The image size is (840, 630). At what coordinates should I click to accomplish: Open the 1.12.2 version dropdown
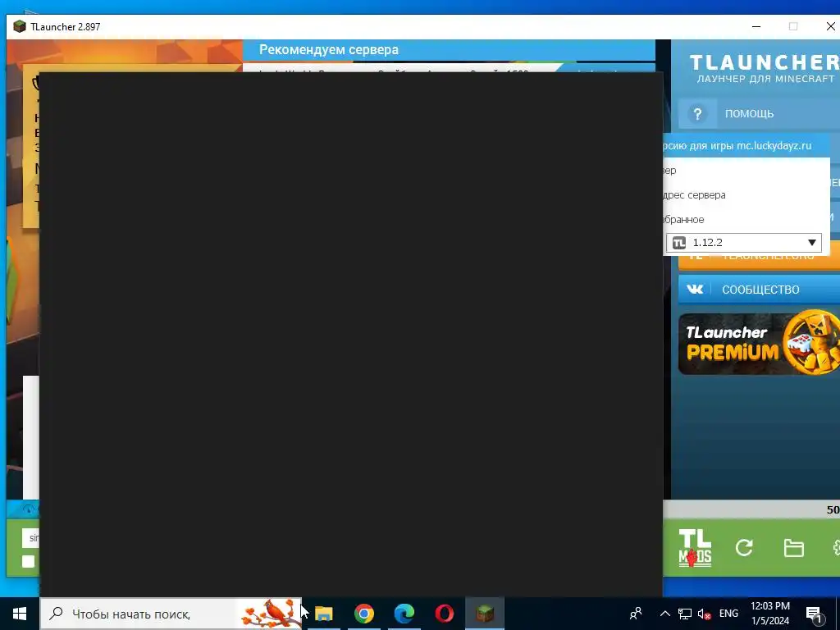click(743, 243)
